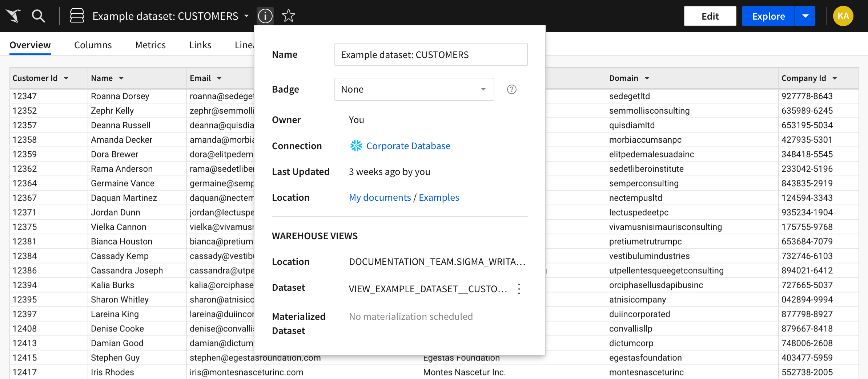The image size is (868, 379).
Task: Click the Domain column header
Action: 692,78
